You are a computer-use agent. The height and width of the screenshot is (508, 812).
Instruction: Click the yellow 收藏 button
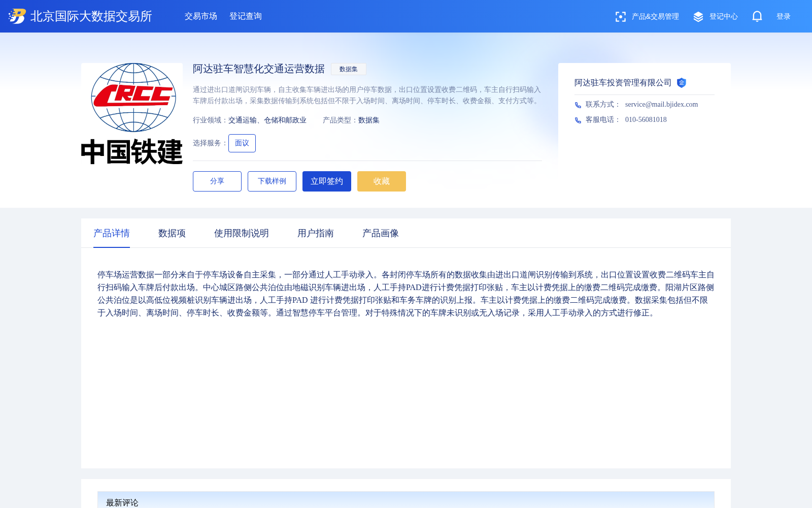click(382, 181)
